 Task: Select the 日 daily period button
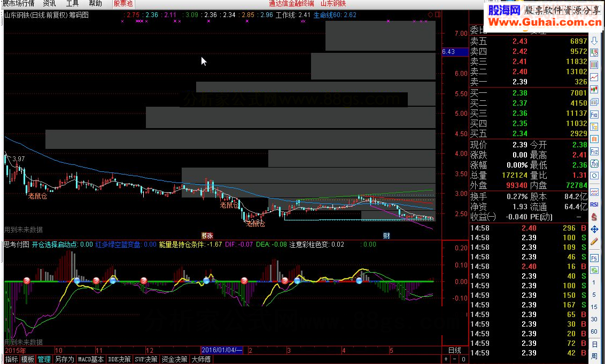(594, 344)
